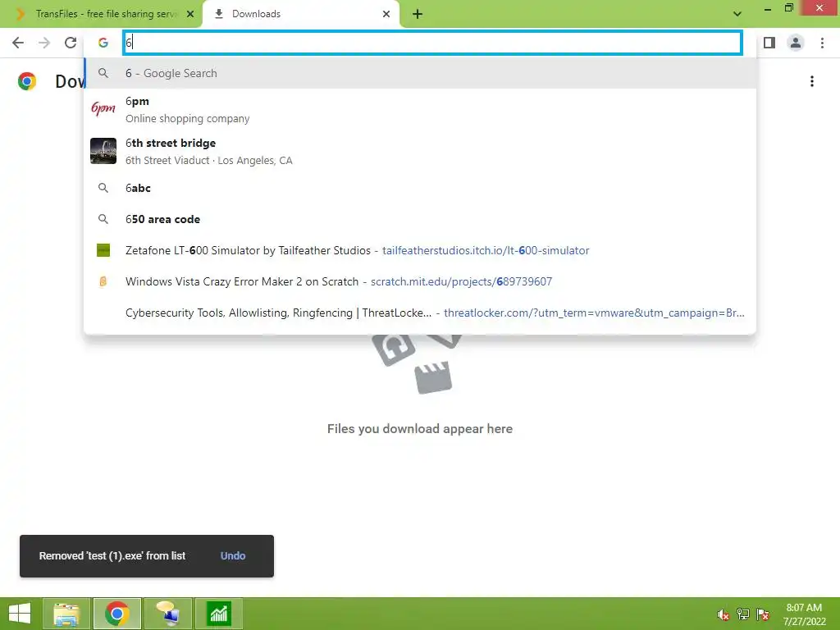Open a new tab with plus button

pyautogui.click(x=418, y=14)
